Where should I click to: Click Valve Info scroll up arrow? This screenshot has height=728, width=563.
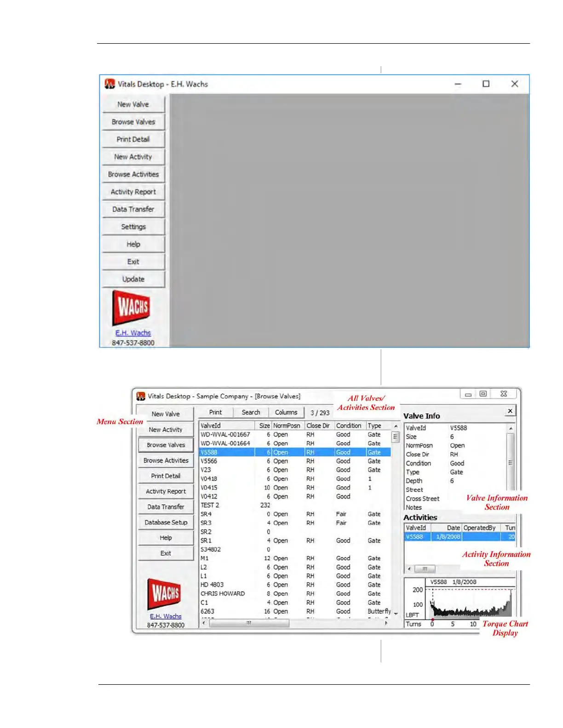click(x=511, y=428)
